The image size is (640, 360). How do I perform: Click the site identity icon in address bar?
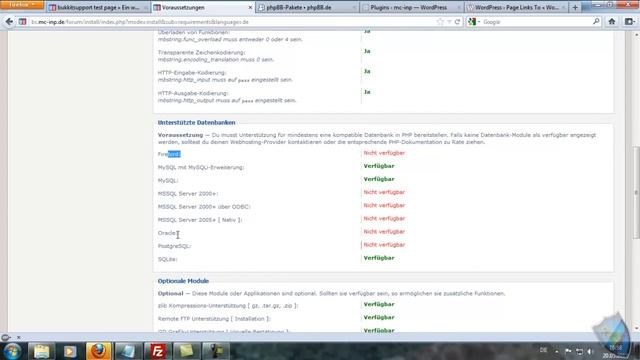(x=22, y=22)
